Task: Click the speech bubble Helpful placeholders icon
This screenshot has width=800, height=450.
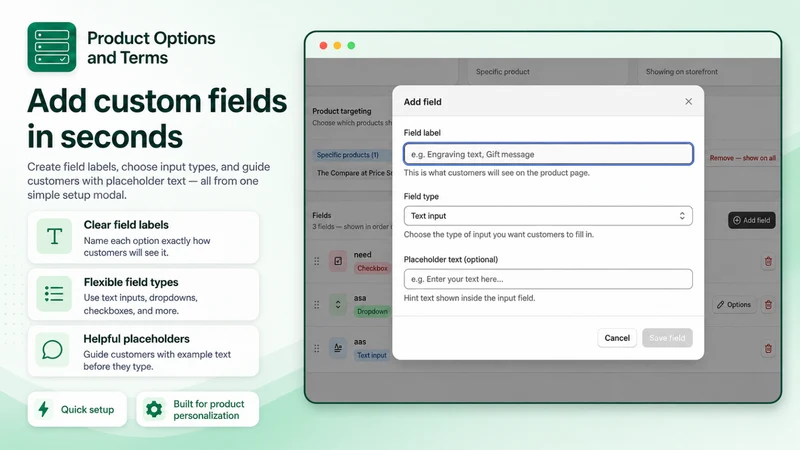Action: pos(53,351)
